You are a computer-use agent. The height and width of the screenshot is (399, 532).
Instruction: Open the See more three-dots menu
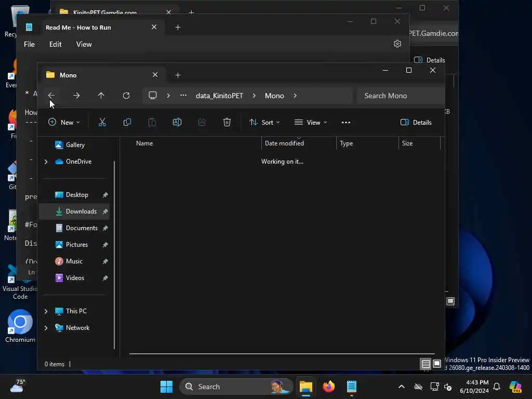pos(345,123)
